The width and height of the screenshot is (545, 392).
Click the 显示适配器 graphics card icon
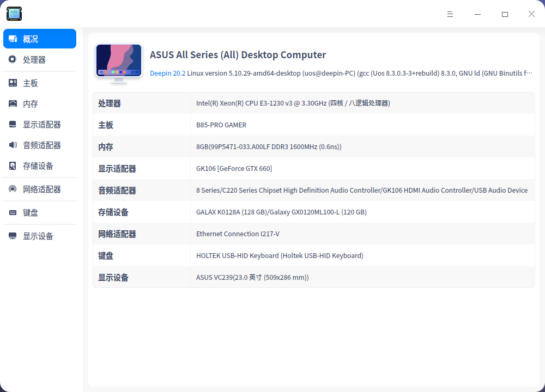(x=13, y=124)
